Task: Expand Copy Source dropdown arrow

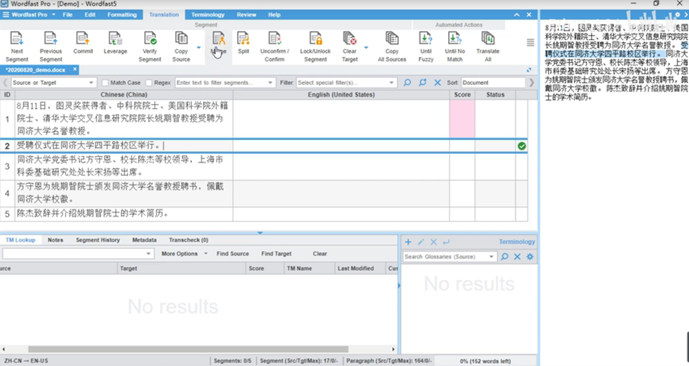Action: tap(199, 47)
